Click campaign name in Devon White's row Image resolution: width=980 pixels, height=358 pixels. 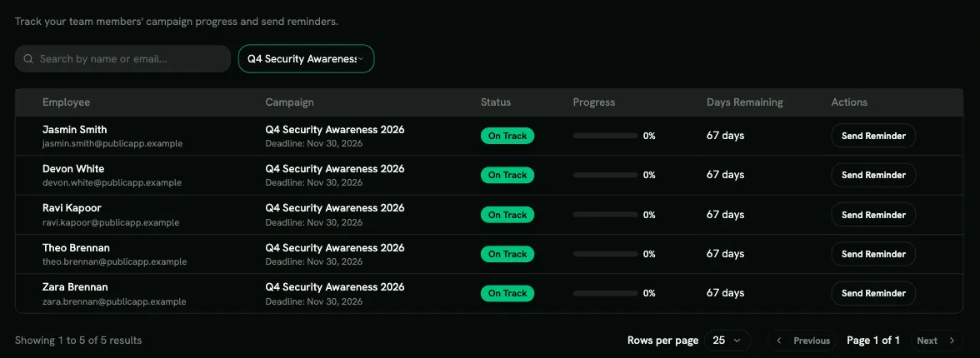click(335, 169)
